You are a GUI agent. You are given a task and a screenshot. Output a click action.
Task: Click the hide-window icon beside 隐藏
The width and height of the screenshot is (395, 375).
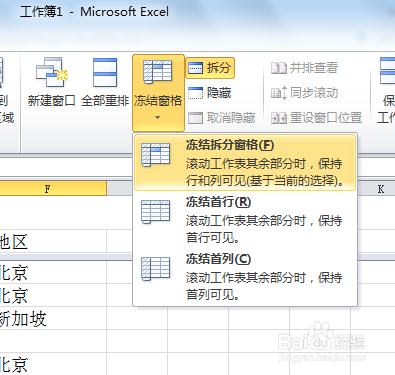(x=195, y=93)
